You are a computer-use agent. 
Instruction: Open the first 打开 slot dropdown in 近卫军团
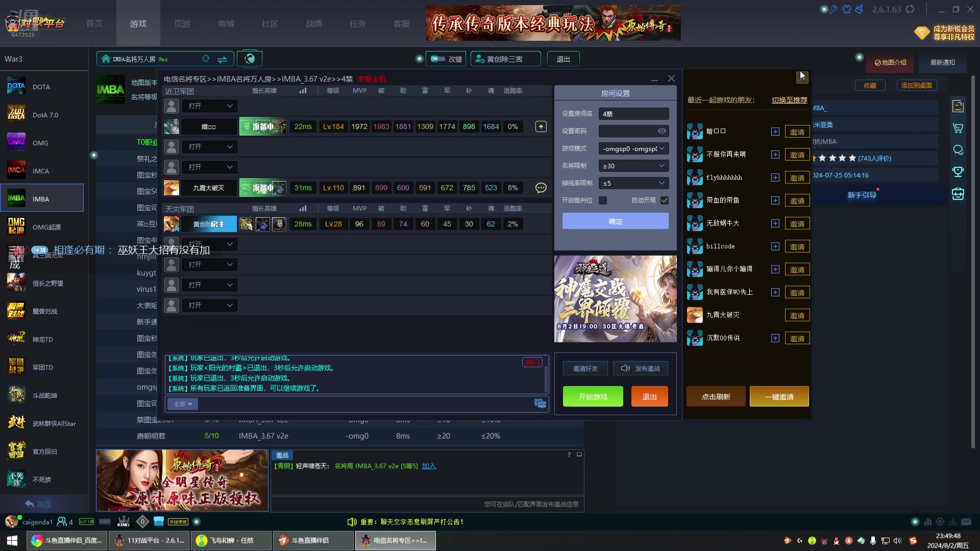tap(209, 106)
